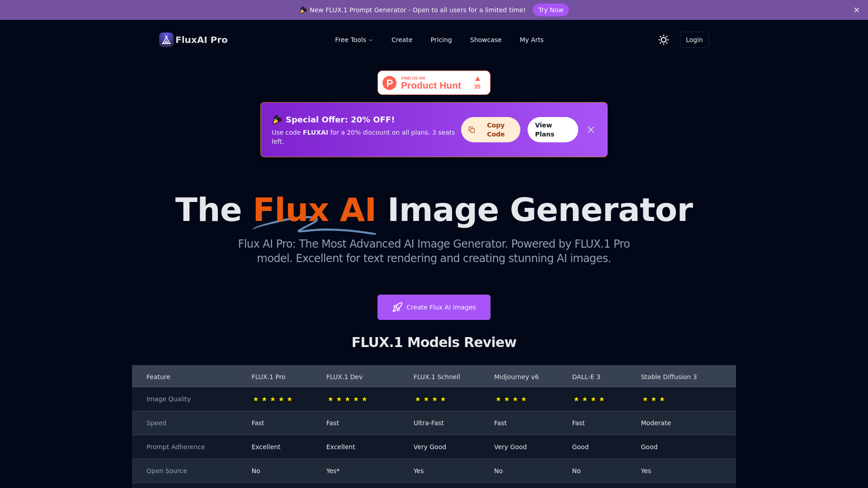Click the party popper icon in special offer

point(277,120)
